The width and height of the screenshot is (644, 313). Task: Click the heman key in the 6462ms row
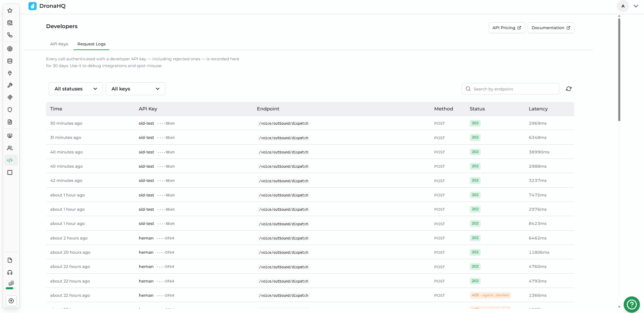click(x=146, y=238)
